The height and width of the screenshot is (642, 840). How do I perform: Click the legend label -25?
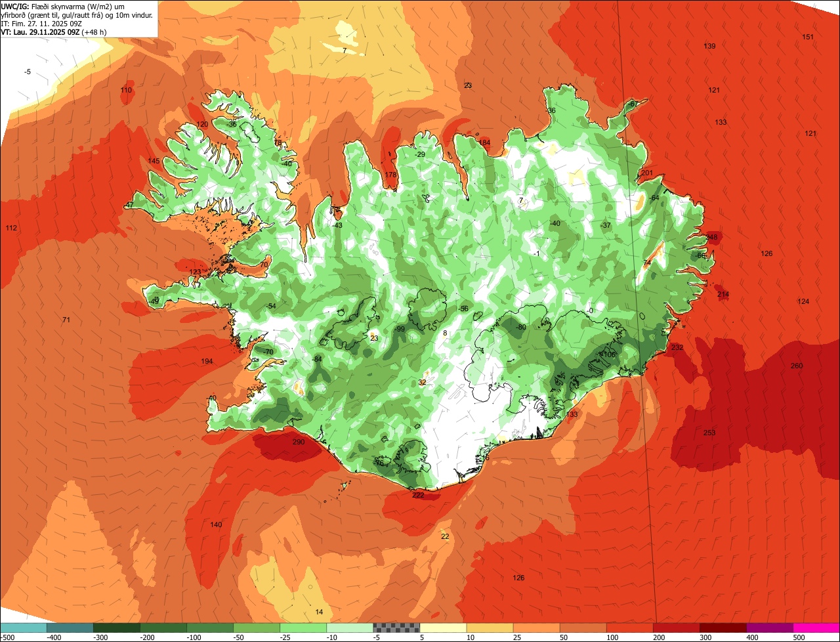click(x=285, y=637)
